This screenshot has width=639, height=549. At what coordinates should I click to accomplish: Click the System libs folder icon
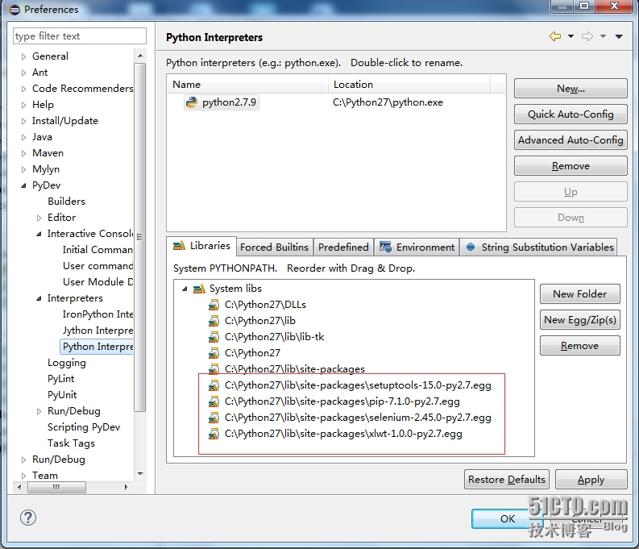(x=199, y=289)
